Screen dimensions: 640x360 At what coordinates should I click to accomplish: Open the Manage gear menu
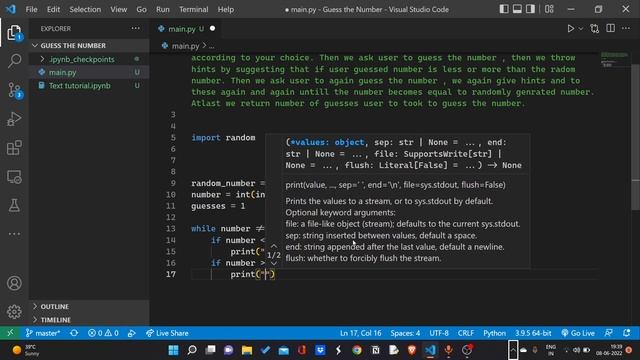coord(14,311)
